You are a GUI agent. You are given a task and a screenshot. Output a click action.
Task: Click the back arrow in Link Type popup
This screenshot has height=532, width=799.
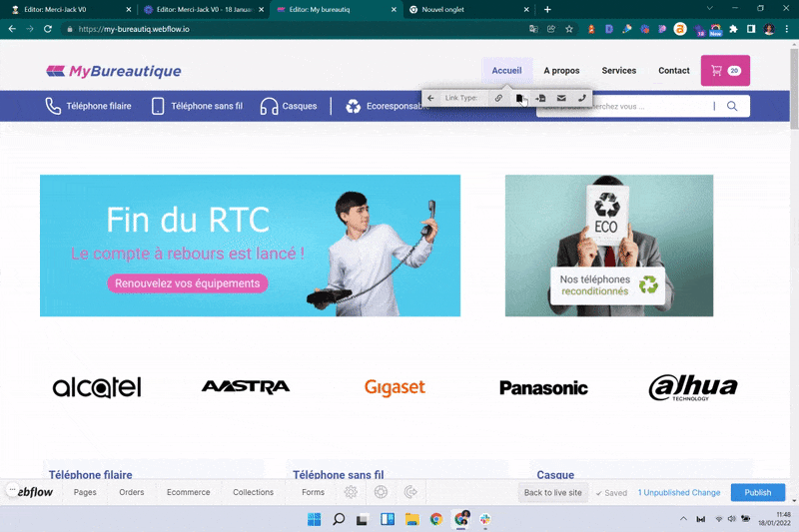430,98
